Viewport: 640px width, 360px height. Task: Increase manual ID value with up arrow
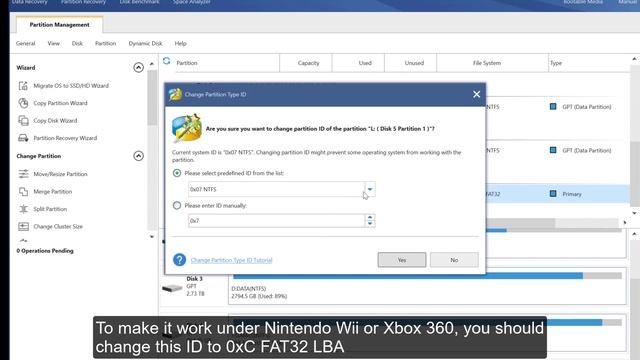tap(370, 218)
